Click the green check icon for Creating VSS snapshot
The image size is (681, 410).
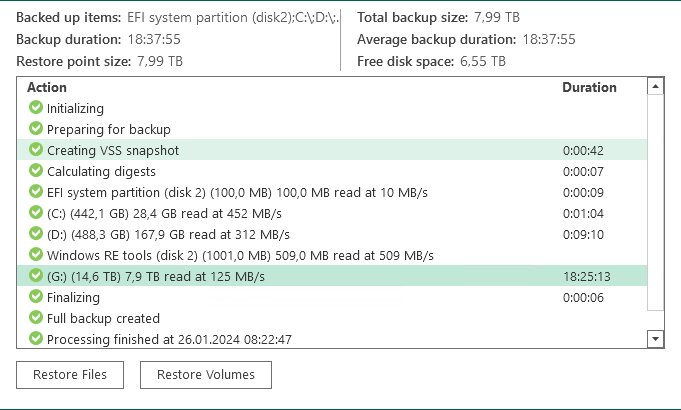coord(36,150)
